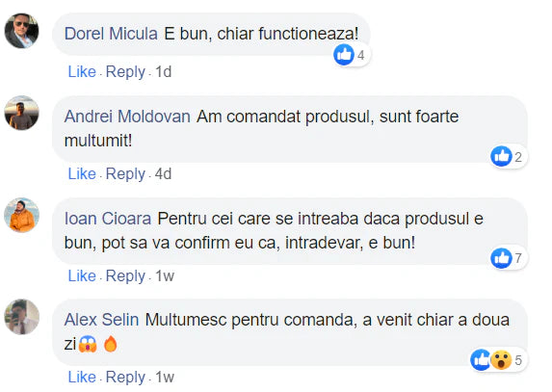
Task: Click the thumbs-up reaction on Andrei Moldovan's comment
Action: click(x=501, y=156)
